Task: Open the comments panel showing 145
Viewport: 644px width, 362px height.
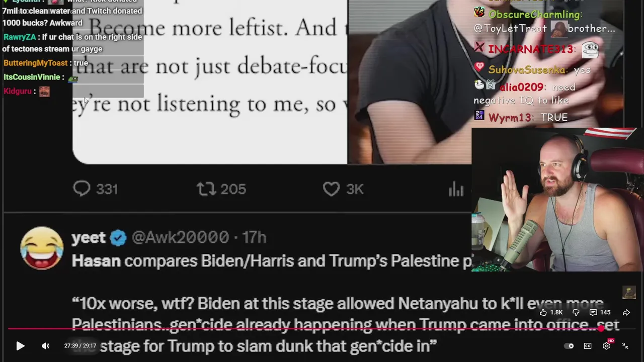Action: (600, 312)
